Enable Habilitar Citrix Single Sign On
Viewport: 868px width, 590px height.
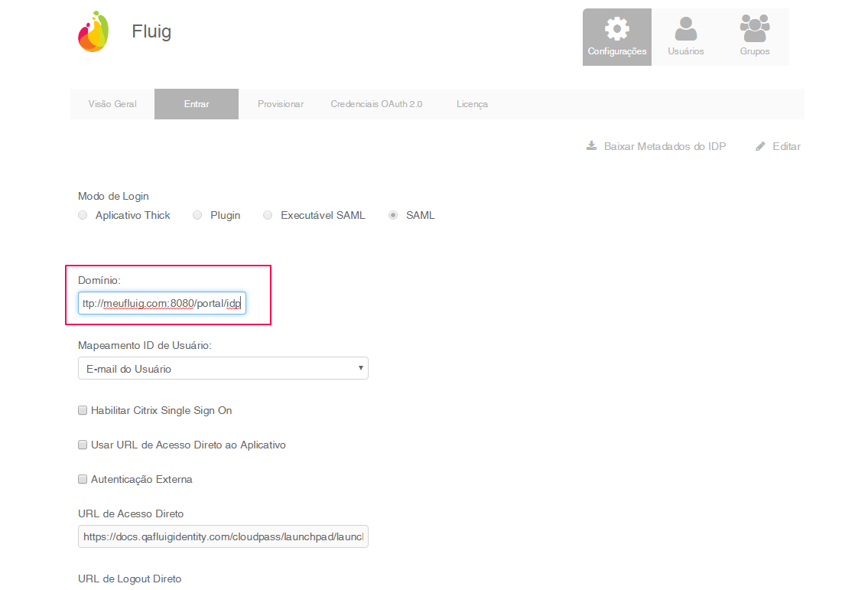coord(83,410)
